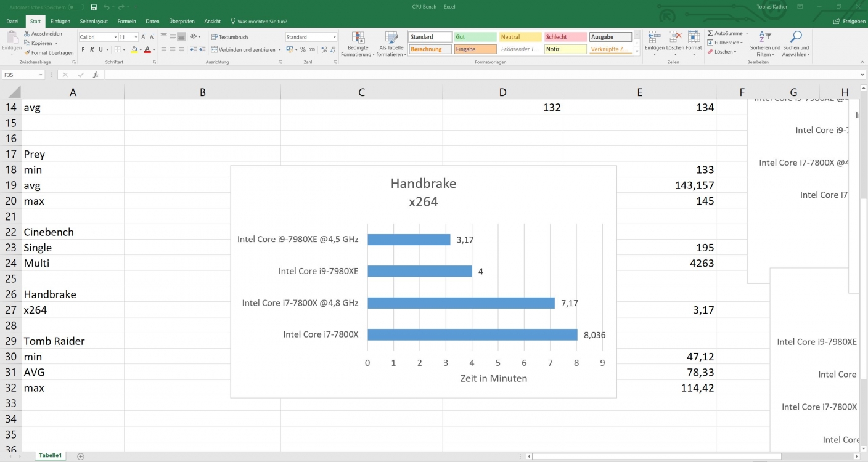Screen dimensions: 868x462
Task: Apply the Neutral cell style
Action: coord(520,37)
